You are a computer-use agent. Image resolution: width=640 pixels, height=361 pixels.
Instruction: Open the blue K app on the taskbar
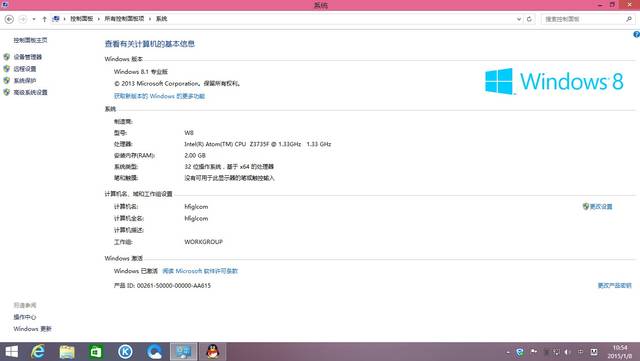[x=125, y=352]
